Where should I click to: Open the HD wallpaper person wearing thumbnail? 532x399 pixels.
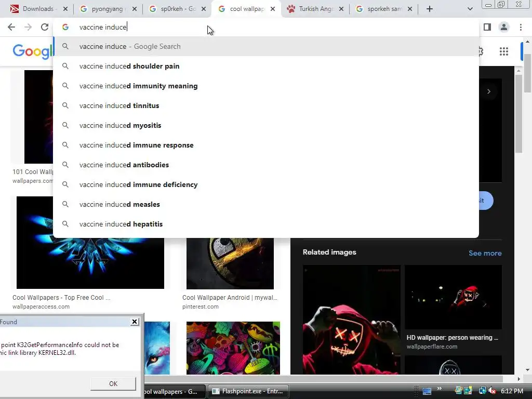(x=453, y=297)
